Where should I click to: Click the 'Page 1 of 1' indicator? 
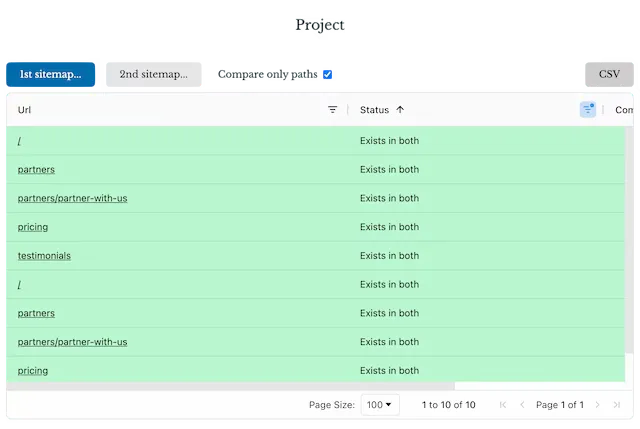(x=560, y=405)
